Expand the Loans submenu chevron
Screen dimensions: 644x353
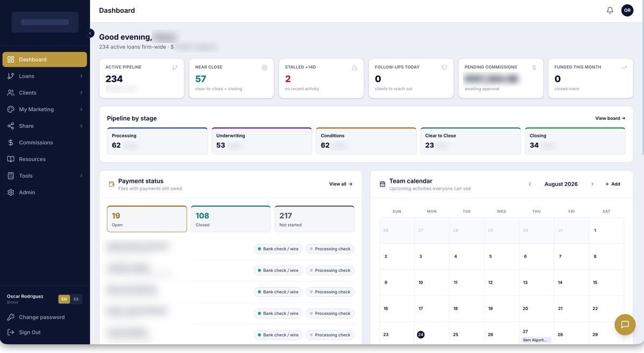click(x=82, y=76)
